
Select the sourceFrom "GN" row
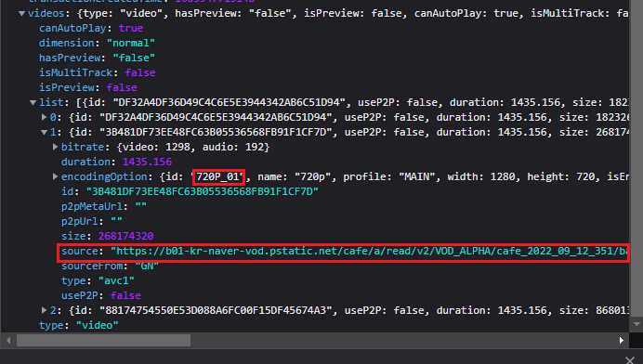click(x=110, y=266)
